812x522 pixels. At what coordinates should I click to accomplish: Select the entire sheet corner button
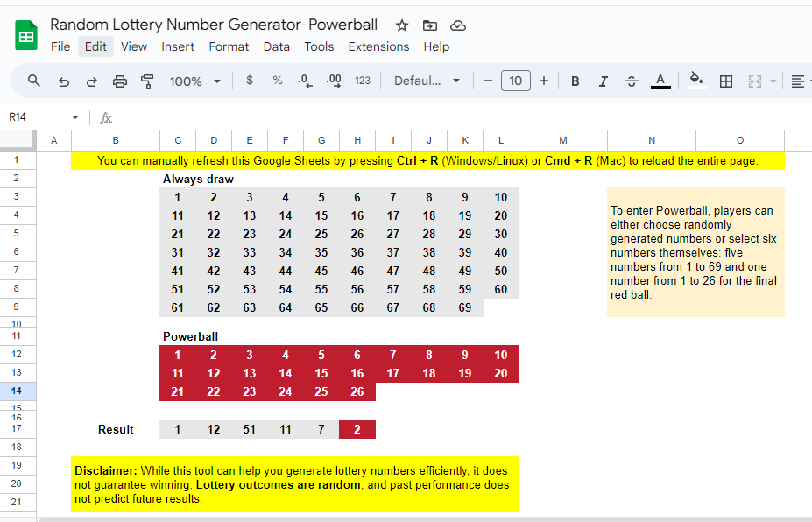[x=18, y=140]
